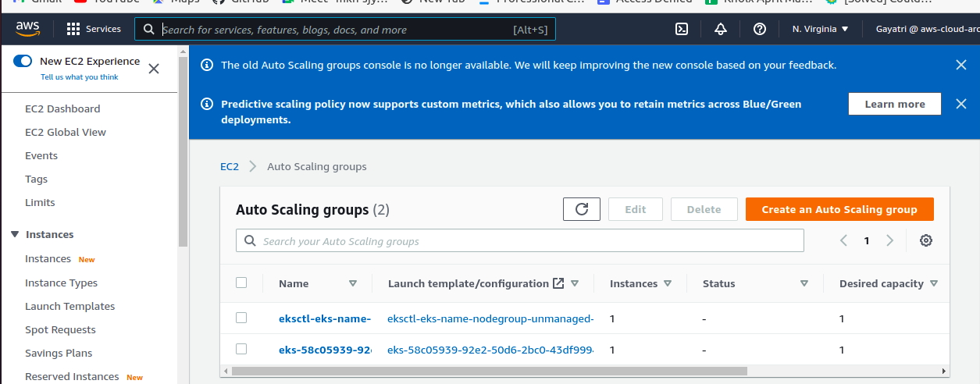The height and width of the screenshot is (384, 980).
Task: Sort by Launch template/configuration column
Action: 575,284
